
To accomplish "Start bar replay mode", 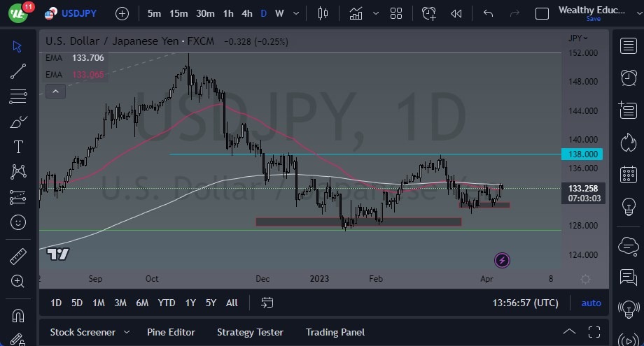I will [456, 13].
